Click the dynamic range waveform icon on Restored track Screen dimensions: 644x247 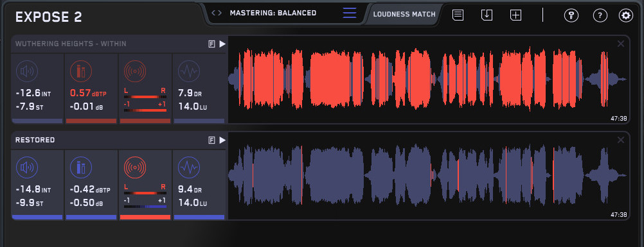[x=189, y=167]
